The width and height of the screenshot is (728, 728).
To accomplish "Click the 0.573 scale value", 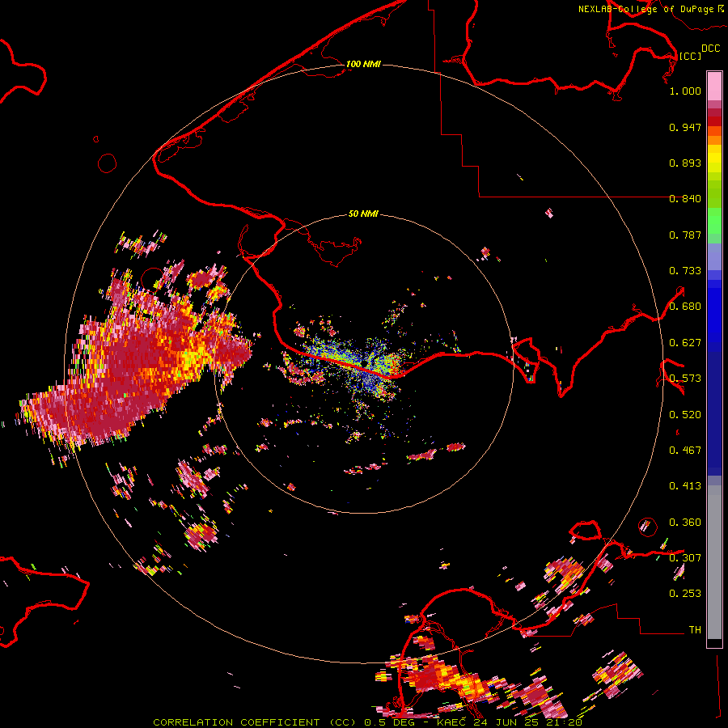I will coord(685,379).
